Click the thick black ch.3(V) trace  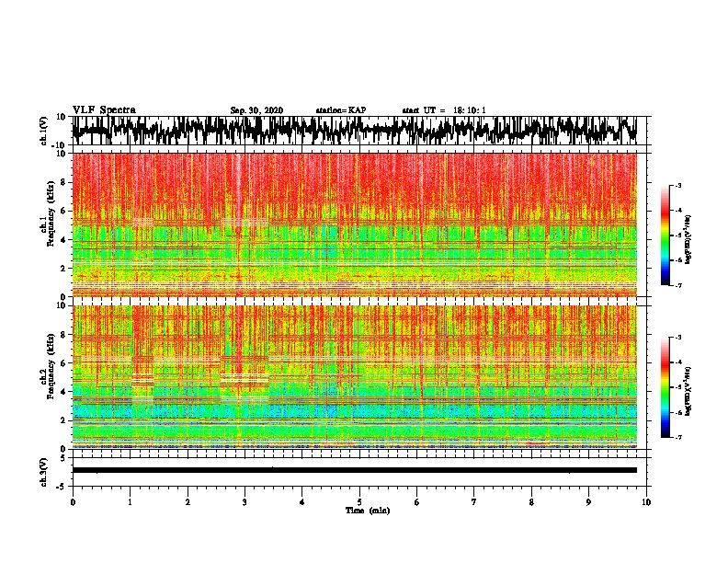[355, 470]
